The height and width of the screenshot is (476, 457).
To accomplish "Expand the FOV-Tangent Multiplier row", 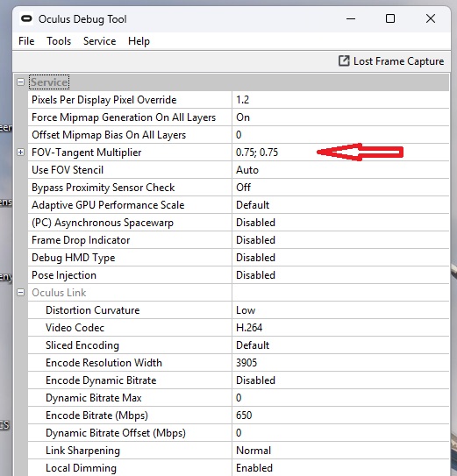I will tap(21, 152).
